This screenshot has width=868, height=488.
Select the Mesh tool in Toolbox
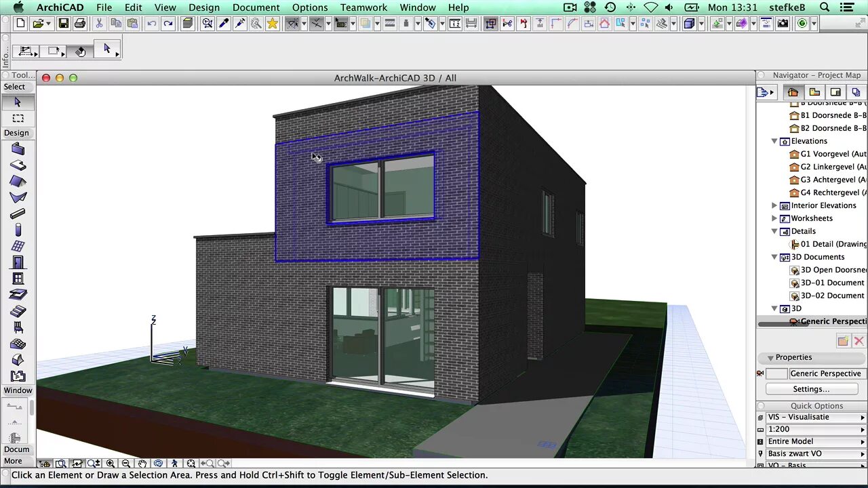point(18,344)
